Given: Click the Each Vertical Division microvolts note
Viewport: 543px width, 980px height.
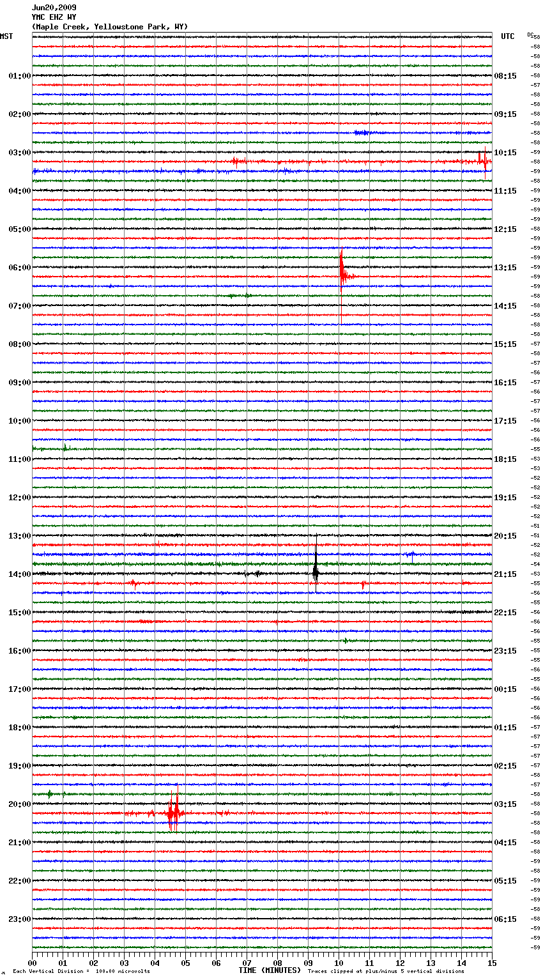Looking at the screenshot, I should pos(81,972).
